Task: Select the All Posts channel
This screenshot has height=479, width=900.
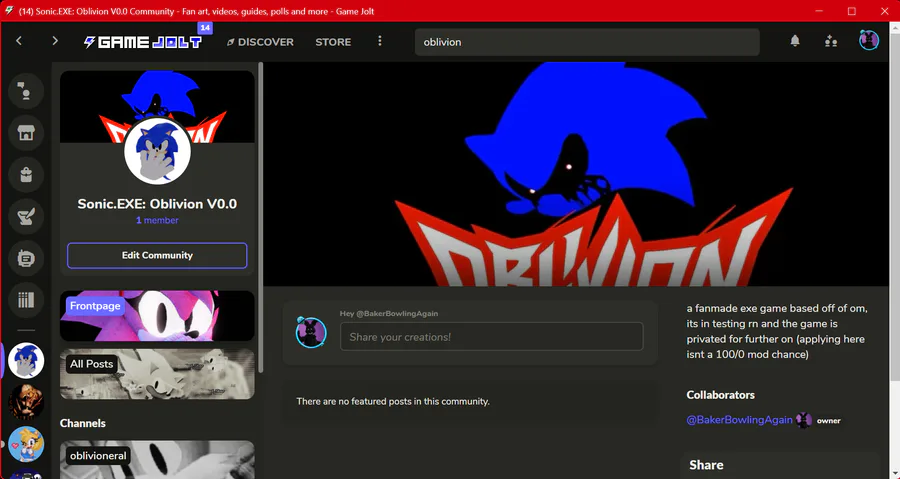Action: tap(157, 374)
